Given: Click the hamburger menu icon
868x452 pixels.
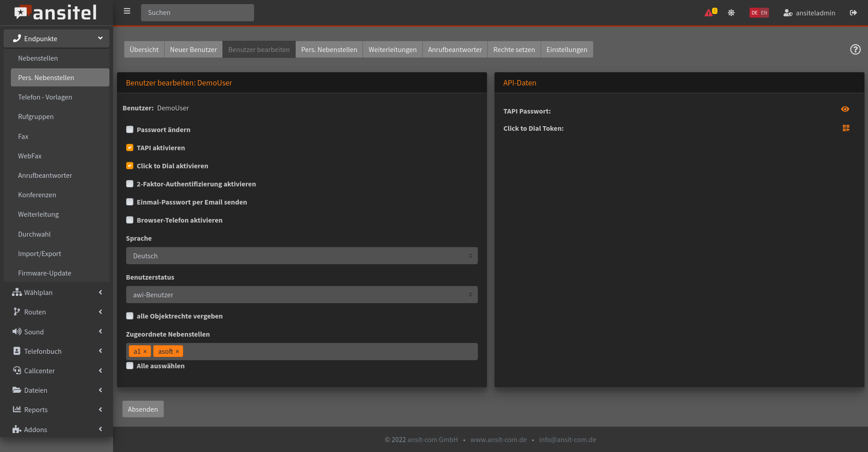Looking at the screenshot, I should point(127,11).
